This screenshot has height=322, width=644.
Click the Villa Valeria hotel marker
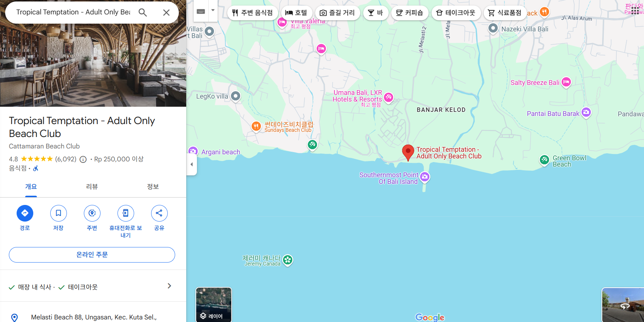(282, 23)
